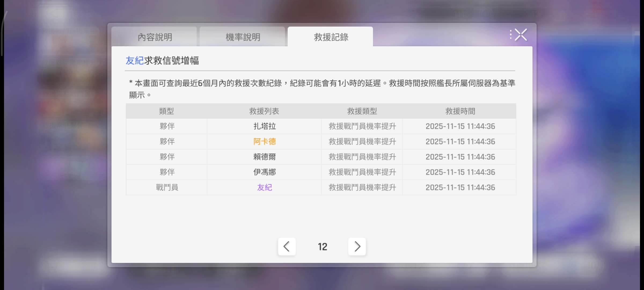This screenshot has height=290, width=644.
Task: Select the 扎塔拉 row name
Action: 264,126
